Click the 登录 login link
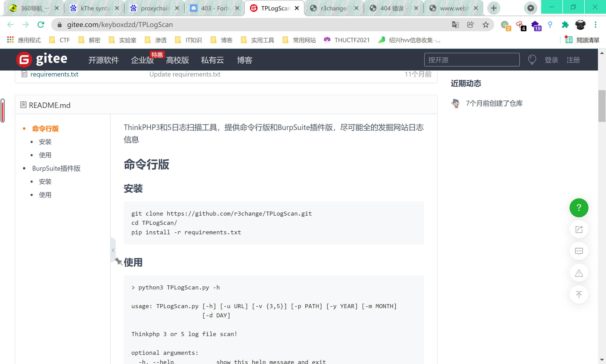Image resolution: width=606 pixels, height=364 pixels. [x=551, y=60]
